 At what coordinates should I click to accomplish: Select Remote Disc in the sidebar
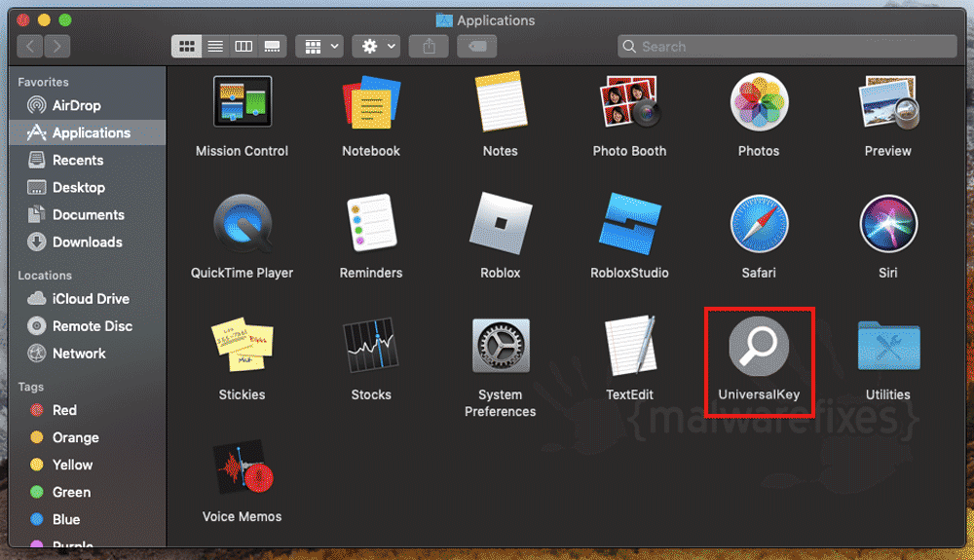(x=88, y=326)
